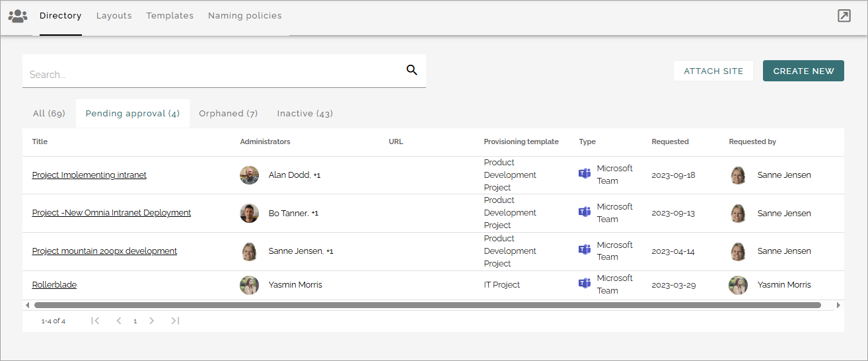Click the Teams icon in Rollerblade row
Viewport: 868px width, 361px height.
coord(584,284)
